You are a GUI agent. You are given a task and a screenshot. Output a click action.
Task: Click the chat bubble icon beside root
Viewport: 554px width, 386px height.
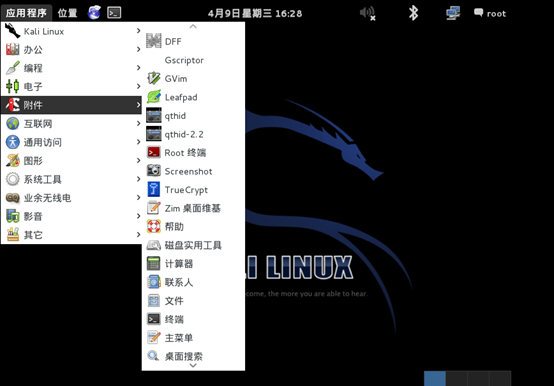(478, 13)
